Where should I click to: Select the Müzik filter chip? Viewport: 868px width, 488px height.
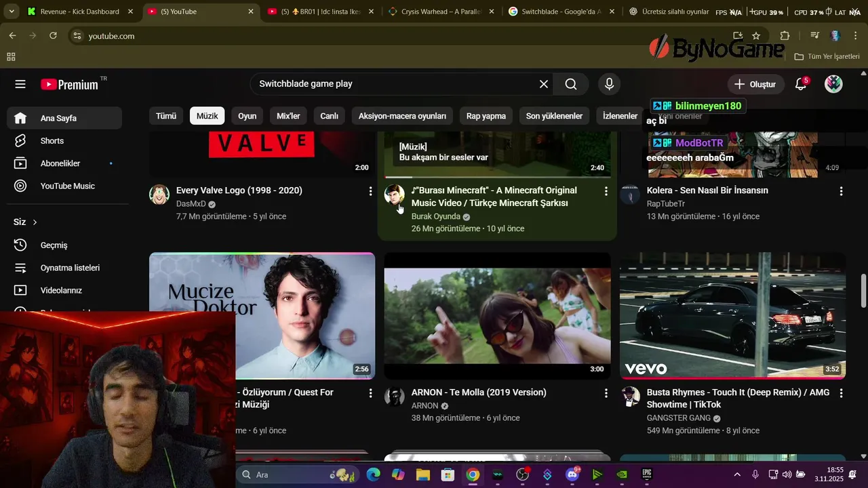[208, 116]
